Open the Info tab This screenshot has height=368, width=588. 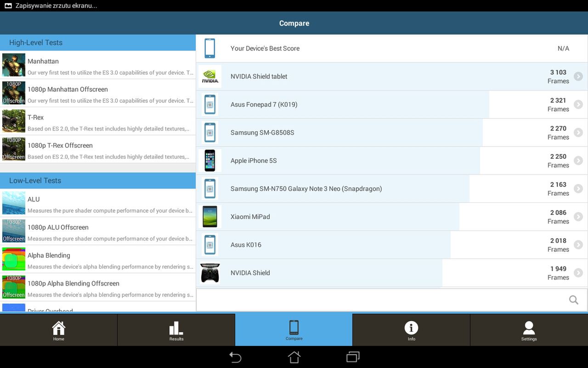coord(411,330)
